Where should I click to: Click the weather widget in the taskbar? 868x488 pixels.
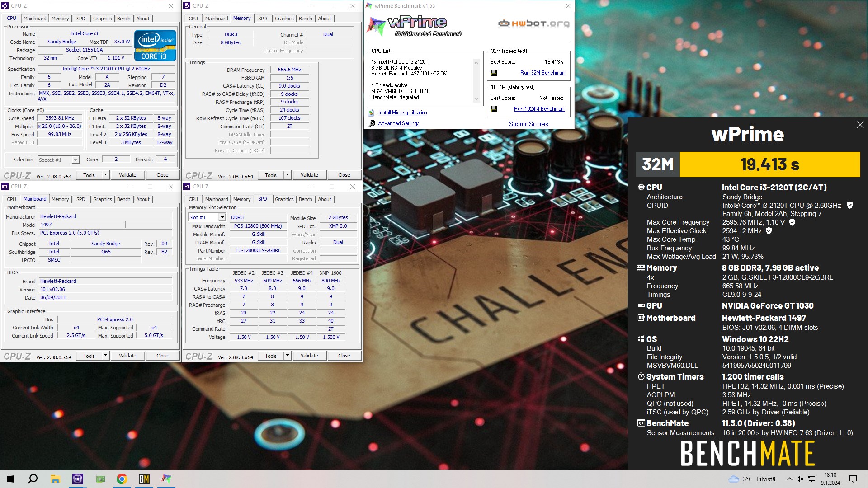751,479
